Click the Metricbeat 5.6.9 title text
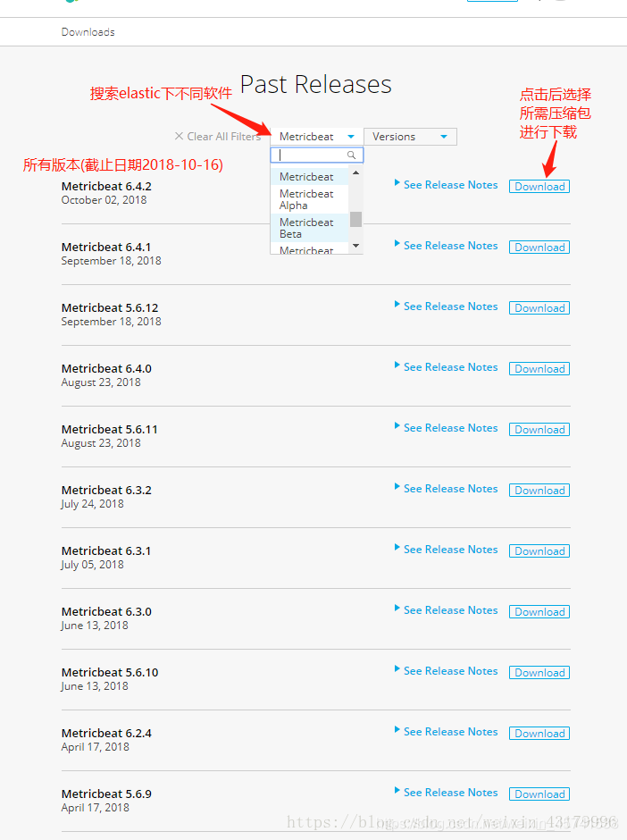This screenshot has width=627, height=840. 106,794
